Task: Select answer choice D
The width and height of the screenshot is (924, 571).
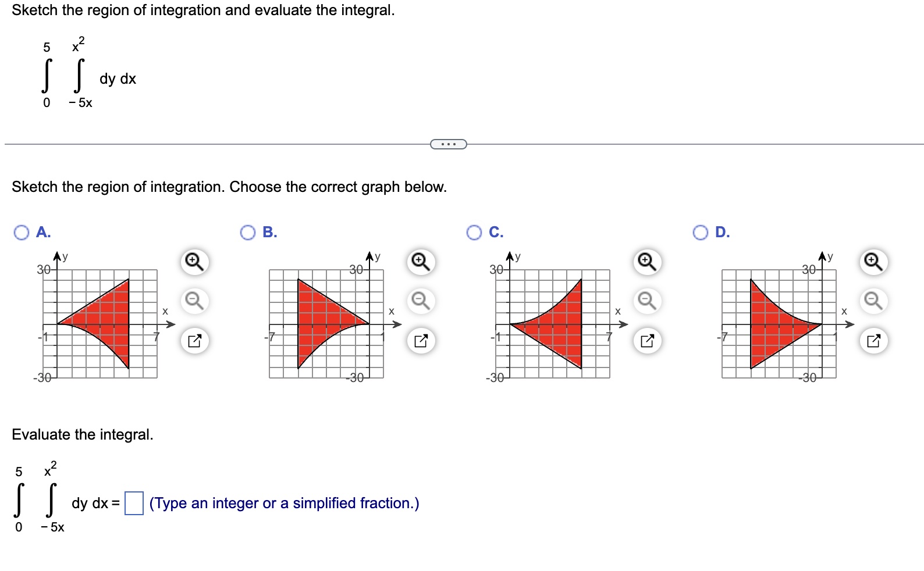Action: 700,232
